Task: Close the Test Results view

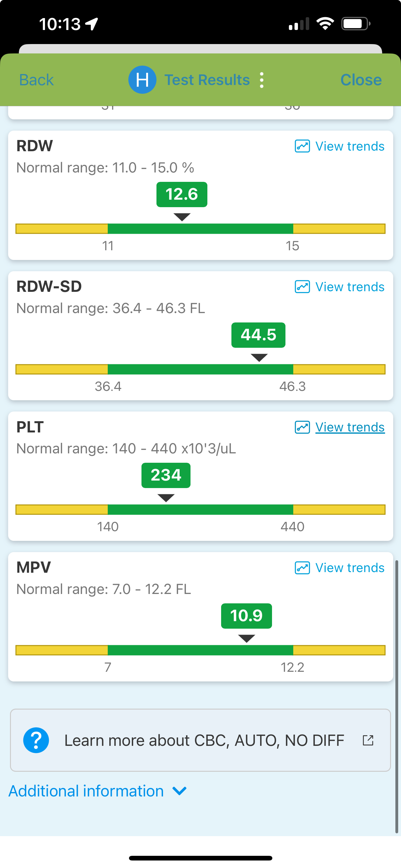Action: (361, 80)
